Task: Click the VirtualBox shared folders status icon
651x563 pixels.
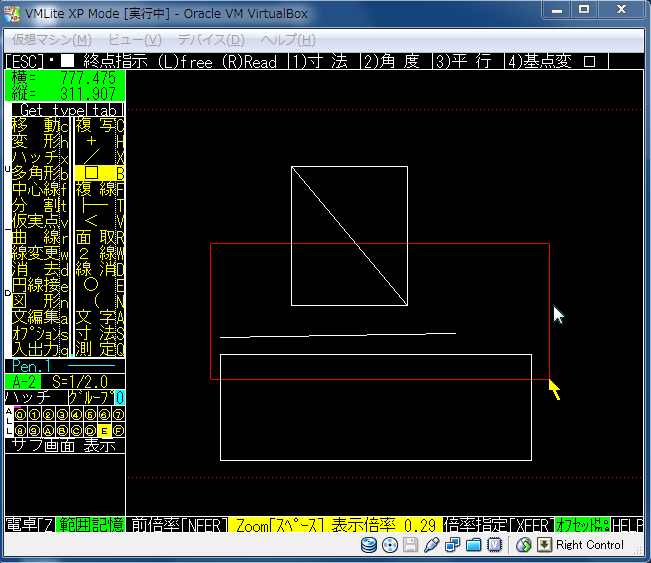Action: click(x=475, y=545)
